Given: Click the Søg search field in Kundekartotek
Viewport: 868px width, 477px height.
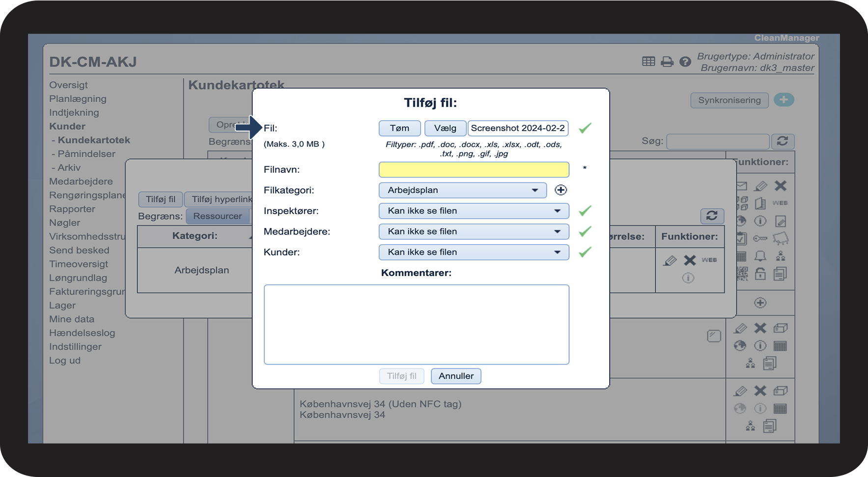Looking at the screenshot, I should click(x=718, y=141).
